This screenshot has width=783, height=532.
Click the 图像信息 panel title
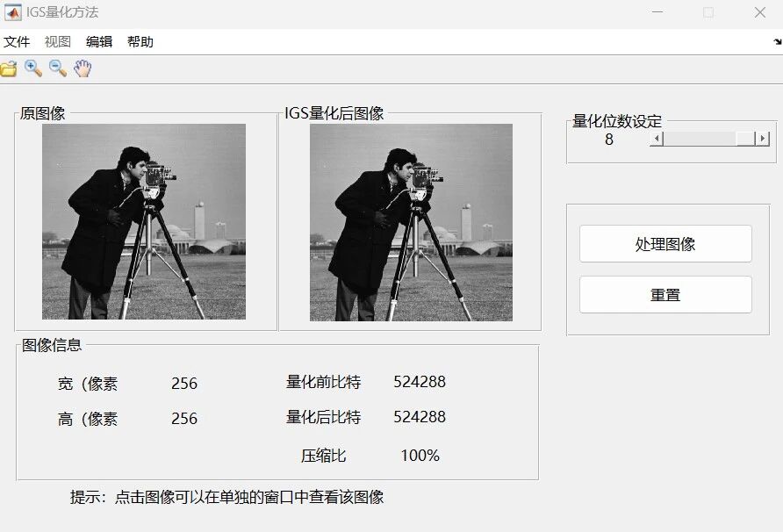click(x=52, y=345)
